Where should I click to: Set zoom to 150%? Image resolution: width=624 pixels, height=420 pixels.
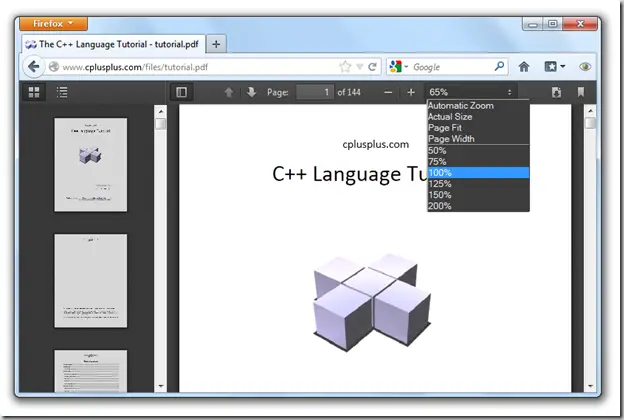coord(478,195)
